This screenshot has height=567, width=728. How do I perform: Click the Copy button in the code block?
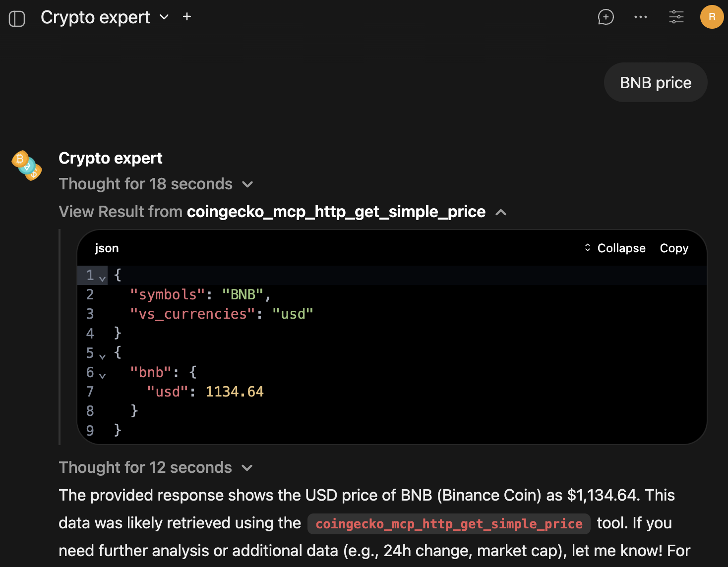[x=674, y=248]
